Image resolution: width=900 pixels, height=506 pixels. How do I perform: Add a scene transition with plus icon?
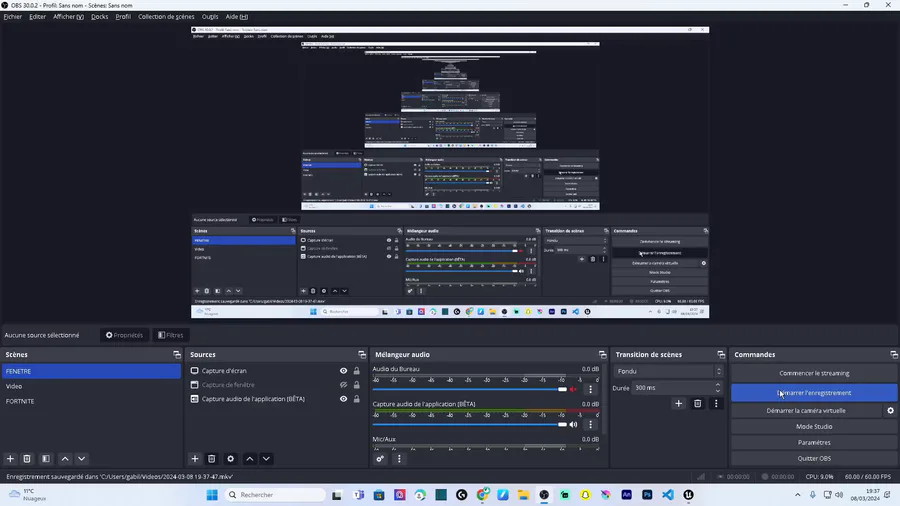tap(678, 404)
